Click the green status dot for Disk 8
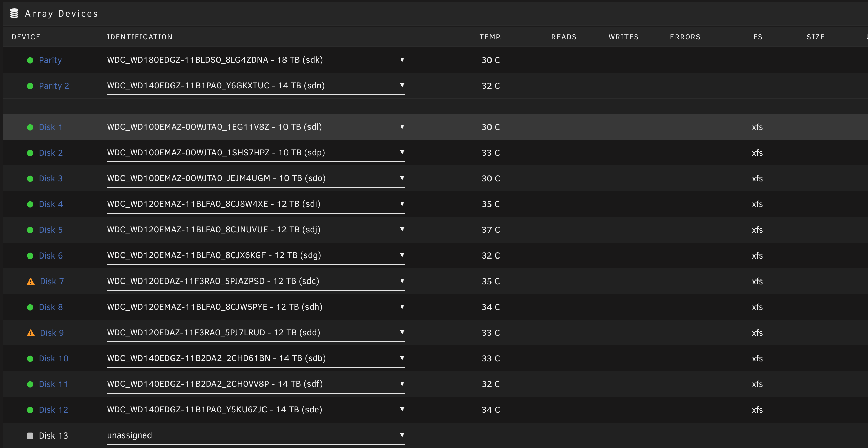 point(30,307)
